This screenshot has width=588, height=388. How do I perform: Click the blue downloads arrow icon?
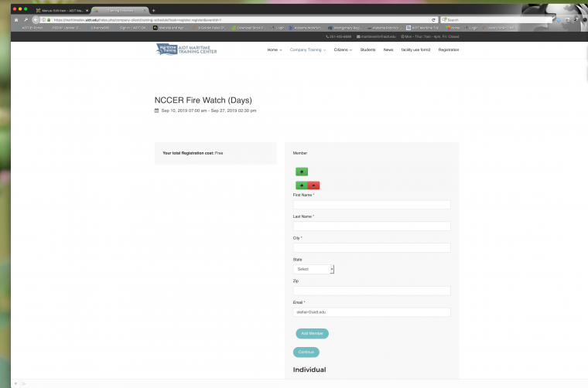pos(559,20)
